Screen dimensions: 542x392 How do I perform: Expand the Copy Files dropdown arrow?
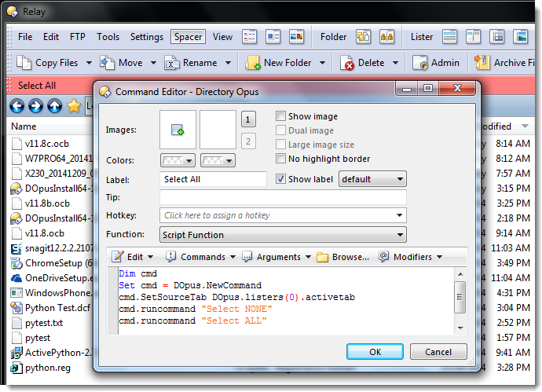tap(89, 63)
